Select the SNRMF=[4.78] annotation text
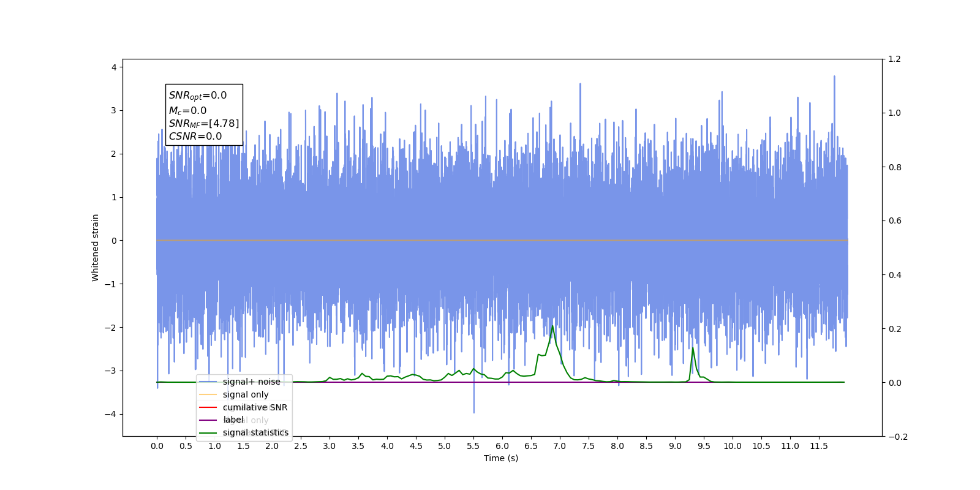980x490 pixels. coord(204,124)
